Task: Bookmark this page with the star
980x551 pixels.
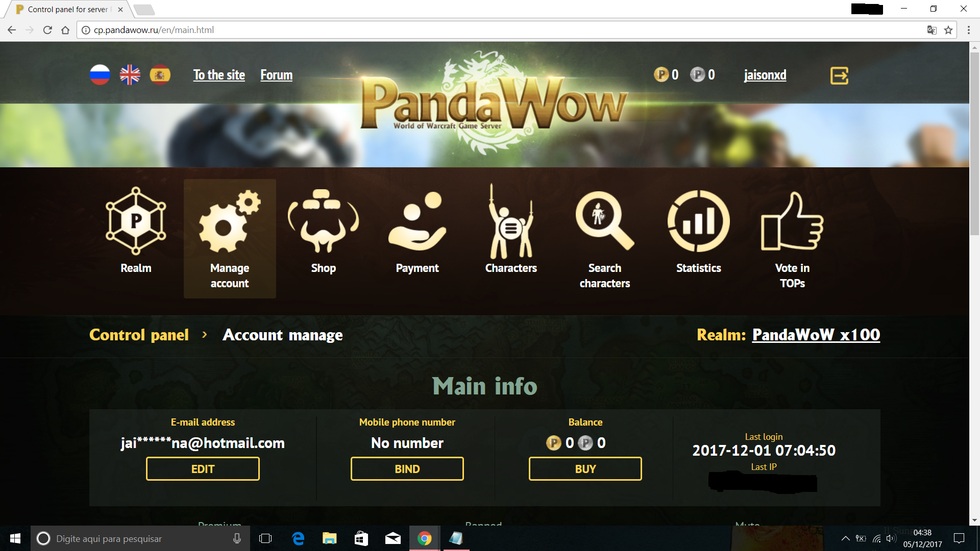Action: click(948, 29)
